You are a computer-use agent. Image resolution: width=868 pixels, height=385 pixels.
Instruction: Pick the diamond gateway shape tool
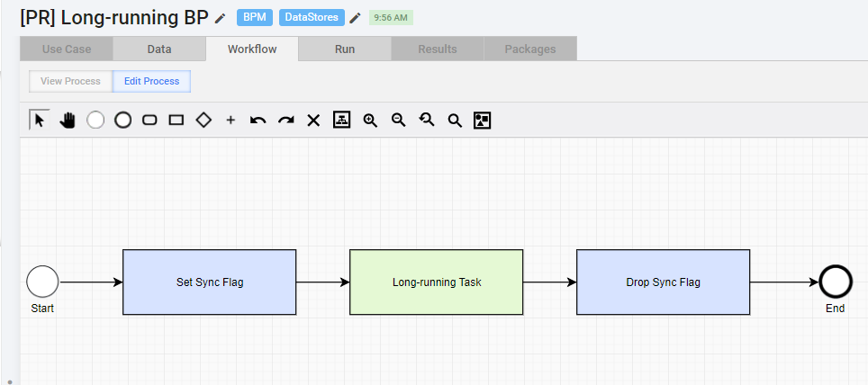[x=204, y=120]
